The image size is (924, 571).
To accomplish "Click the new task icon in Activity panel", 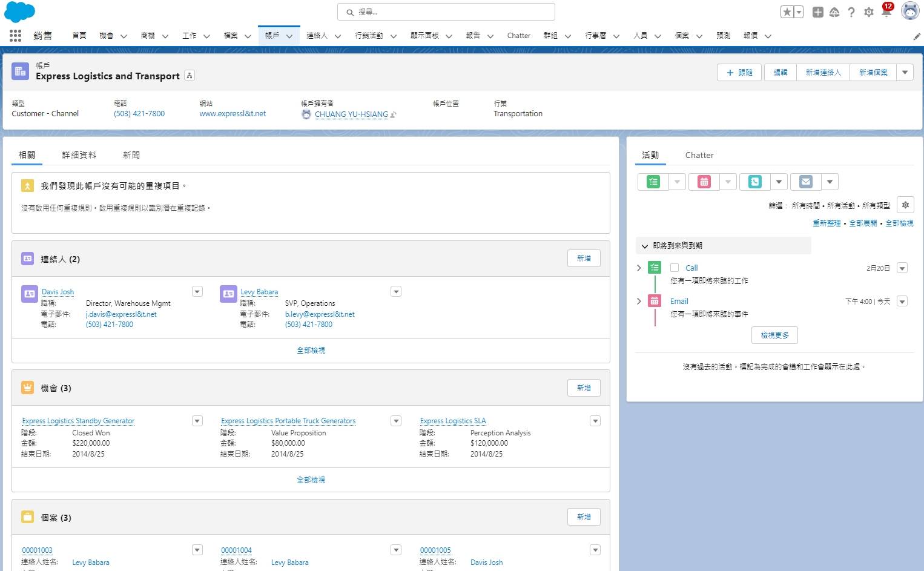I will [x=653, y=182].
